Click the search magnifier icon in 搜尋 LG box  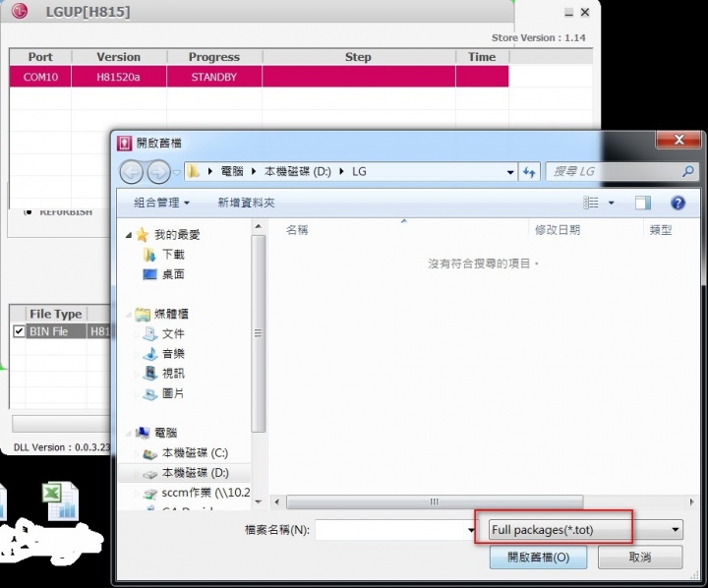pos(688,171)
